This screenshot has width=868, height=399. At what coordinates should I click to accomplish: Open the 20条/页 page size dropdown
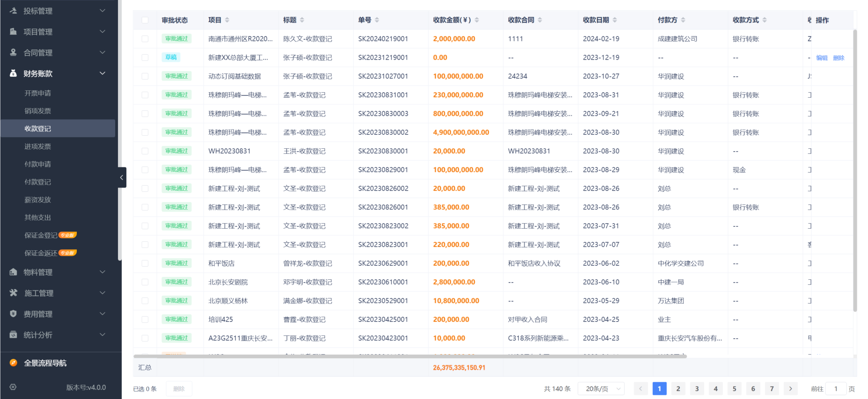click(x=601, y=389)
